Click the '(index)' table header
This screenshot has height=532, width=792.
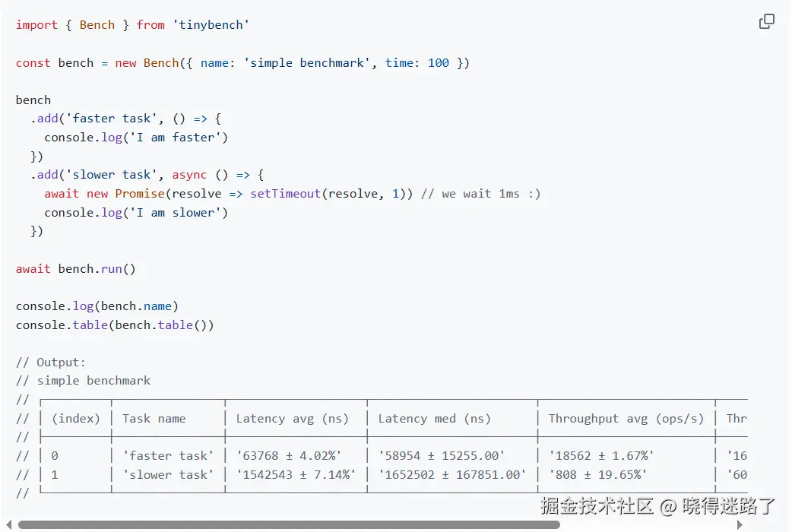click(x=76, y=418)
